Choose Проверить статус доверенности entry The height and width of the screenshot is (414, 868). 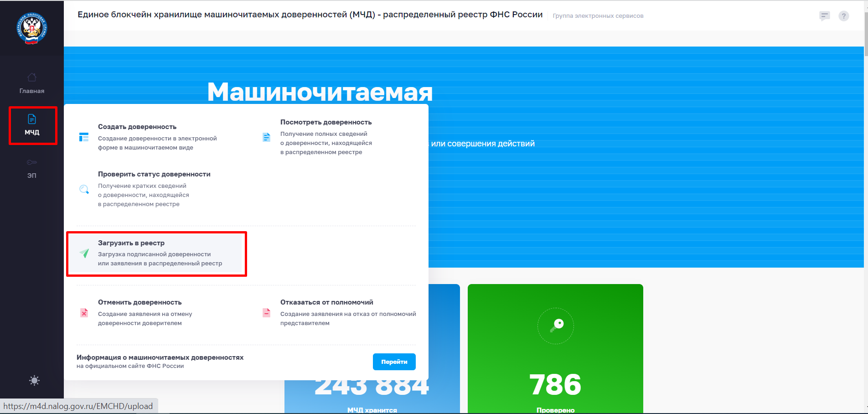155,189
